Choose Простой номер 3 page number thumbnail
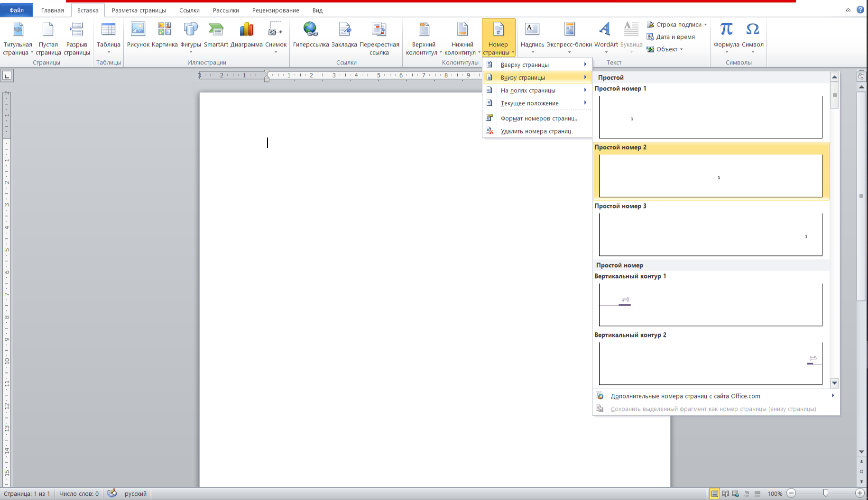Screen dimensions: 868x500 [x=710, y=234]
